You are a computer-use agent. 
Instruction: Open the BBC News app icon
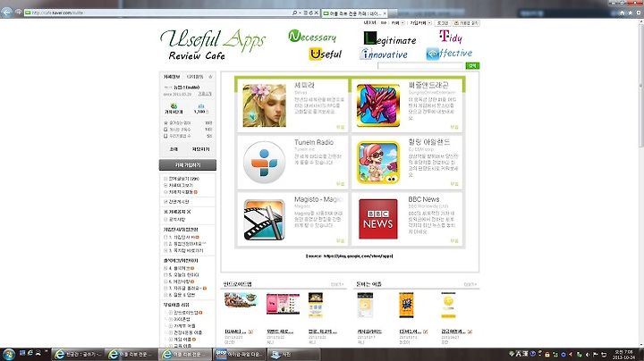(x=377, y=219)
